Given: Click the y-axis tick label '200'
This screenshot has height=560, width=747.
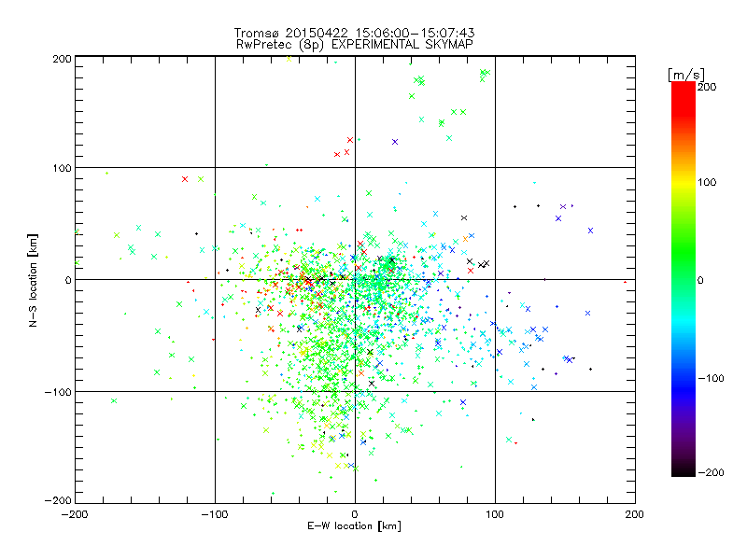Looking at the screenshot, I should point(62,59).
